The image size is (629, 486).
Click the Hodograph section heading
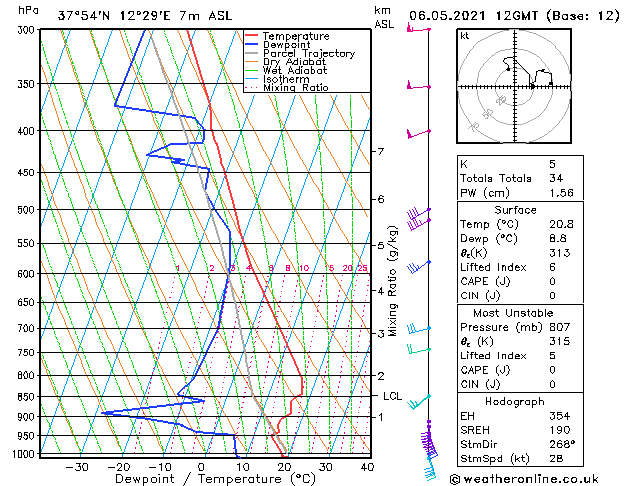tap(515, 402)
